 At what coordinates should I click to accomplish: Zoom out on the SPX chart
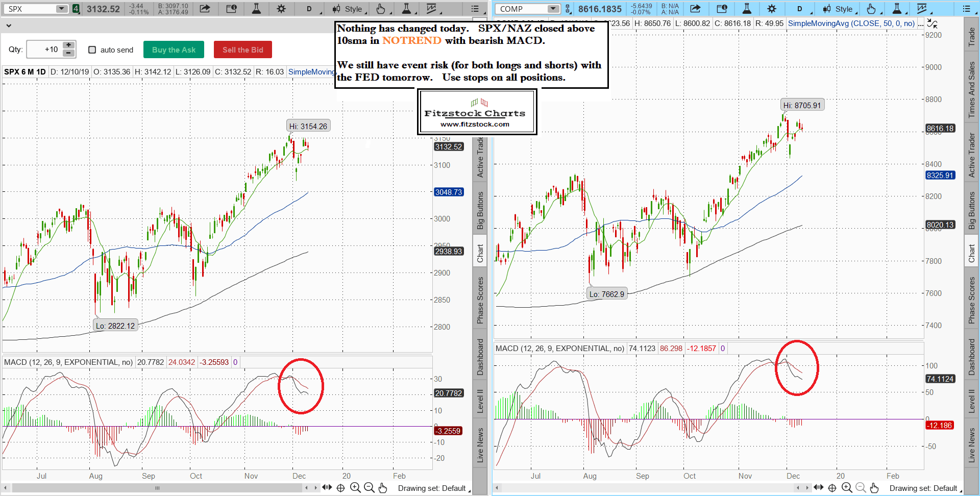(x=369, y=488)
